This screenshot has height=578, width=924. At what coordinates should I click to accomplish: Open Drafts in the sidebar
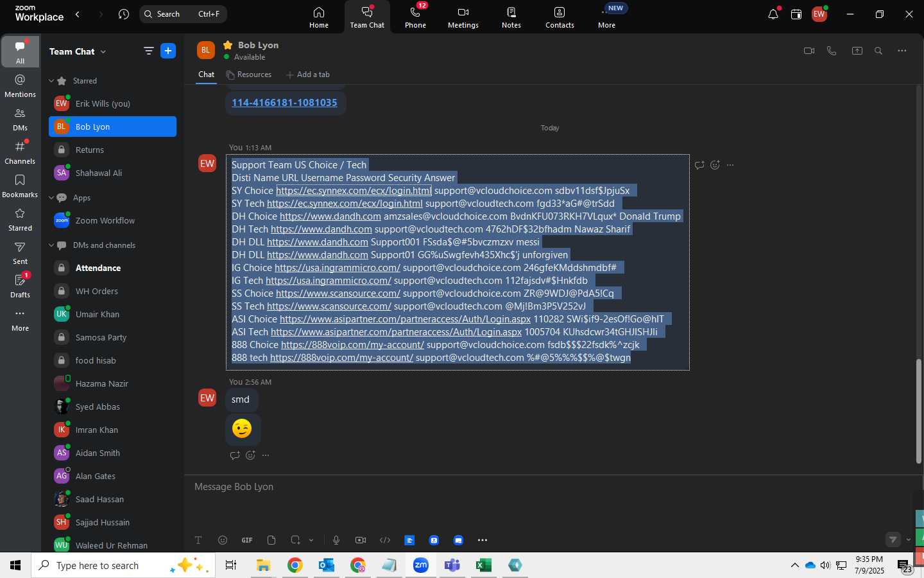click(x=20, y=286)
